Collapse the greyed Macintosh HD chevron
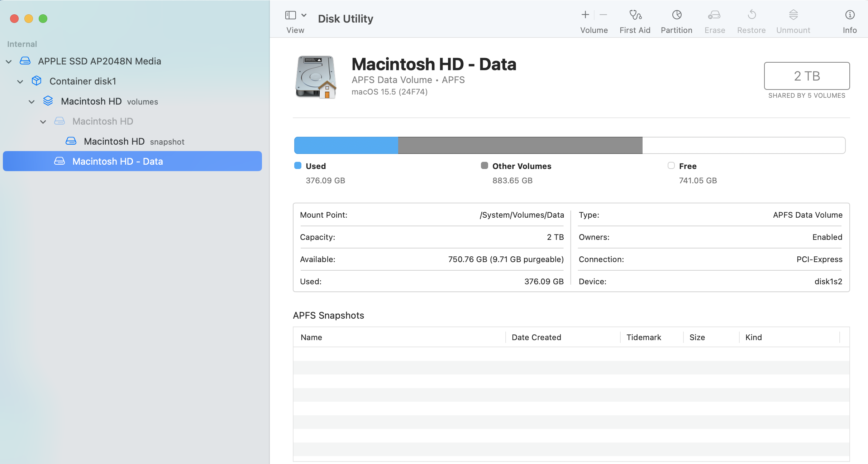868x464 pixels. [43, 122]
